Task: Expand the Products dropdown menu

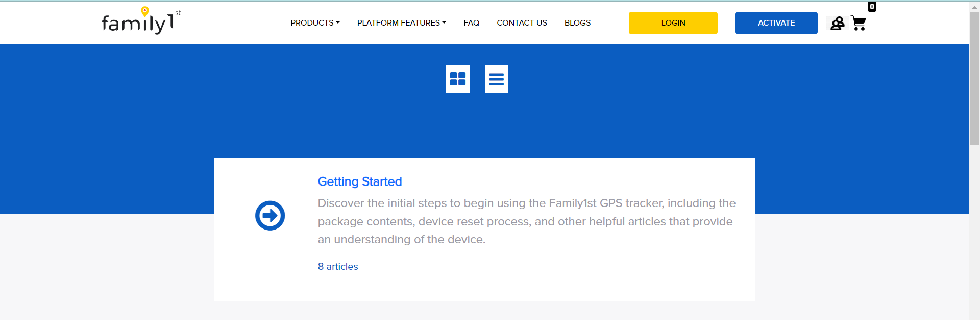Action: 315,23
